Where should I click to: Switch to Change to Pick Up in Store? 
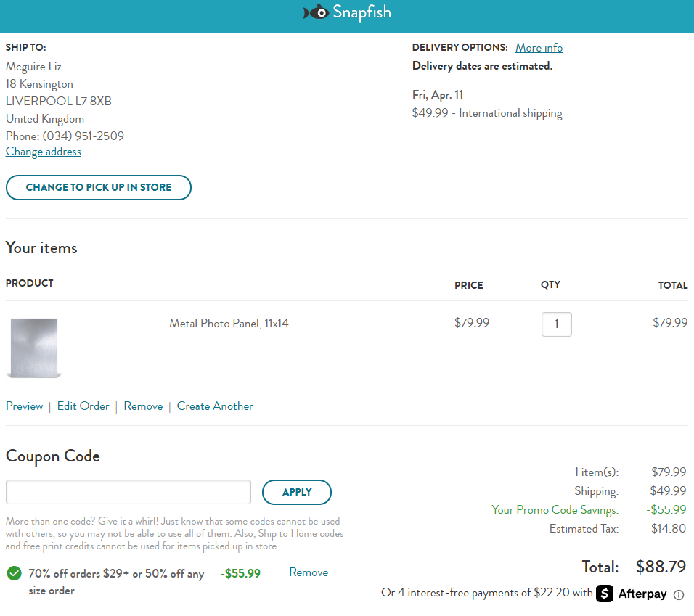pyautogui.click(x=99, y=187)
